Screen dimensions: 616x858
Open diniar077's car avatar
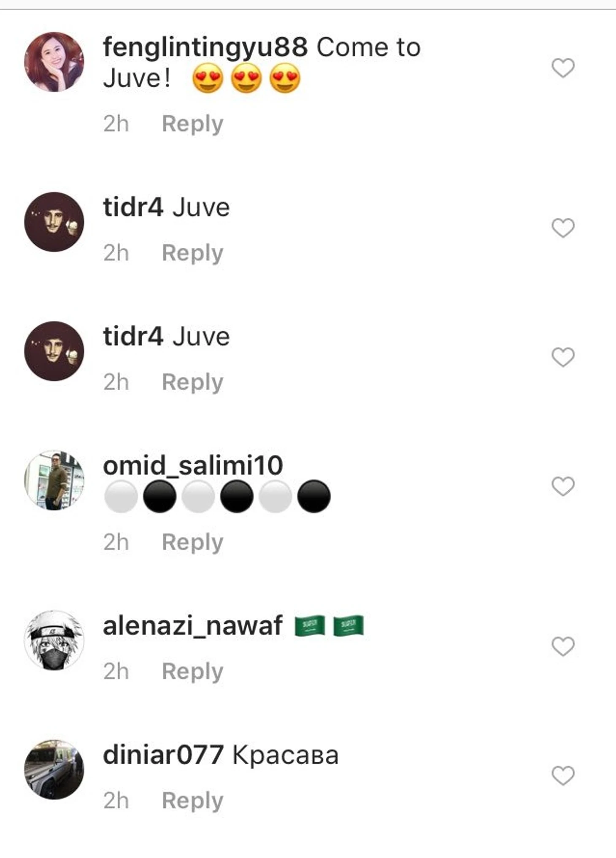click(54, 769)
